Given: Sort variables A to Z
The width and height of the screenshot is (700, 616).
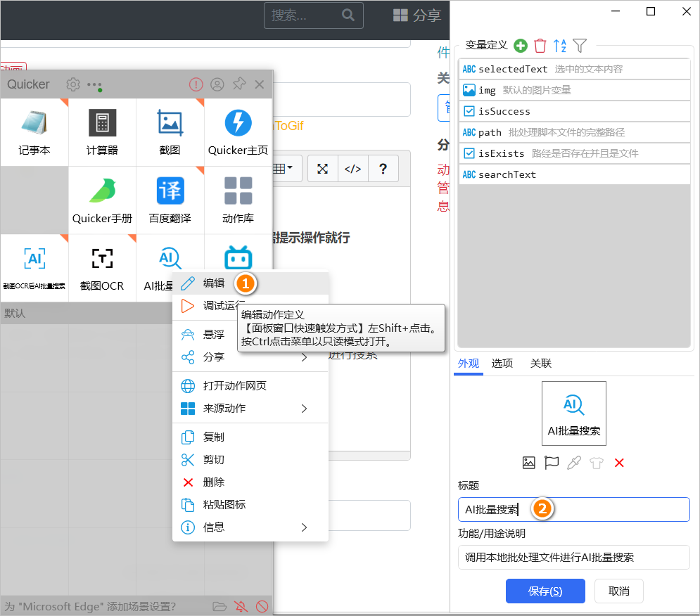Looking at the screenshot, I should (x=560, y=46).
